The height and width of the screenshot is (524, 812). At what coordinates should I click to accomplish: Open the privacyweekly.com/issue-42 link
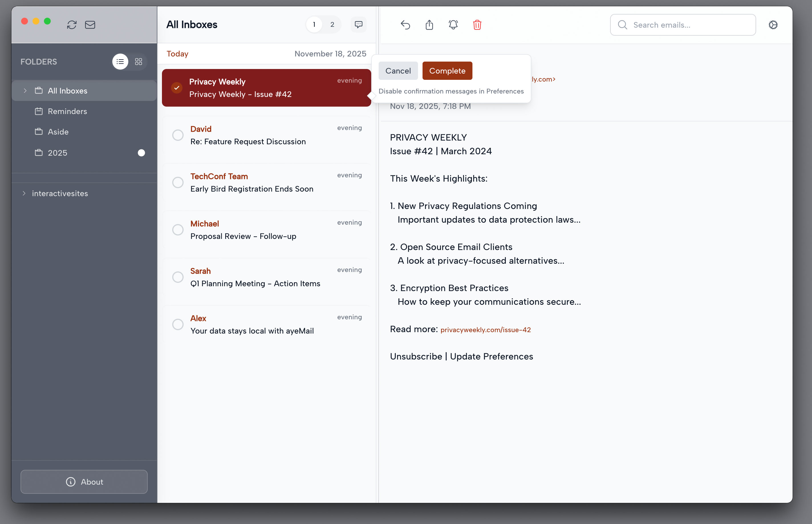(486, 329)
